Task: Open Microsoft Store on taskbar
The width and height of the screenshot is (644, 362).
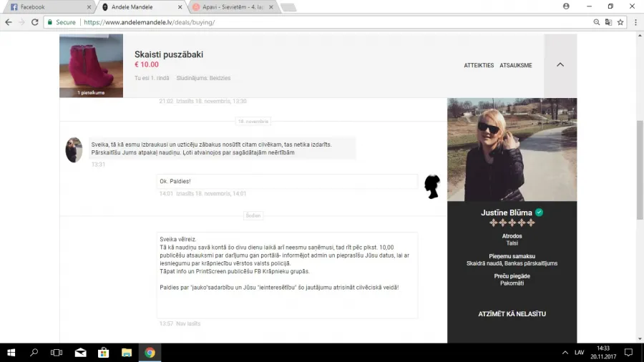Action: coord(104,353)
